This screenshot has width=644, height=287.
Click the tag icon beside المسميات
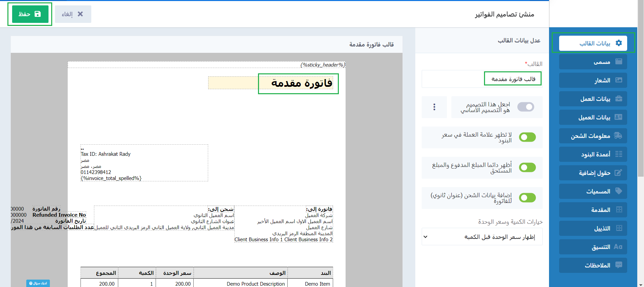pyautogui.click(x=619, y=191)
